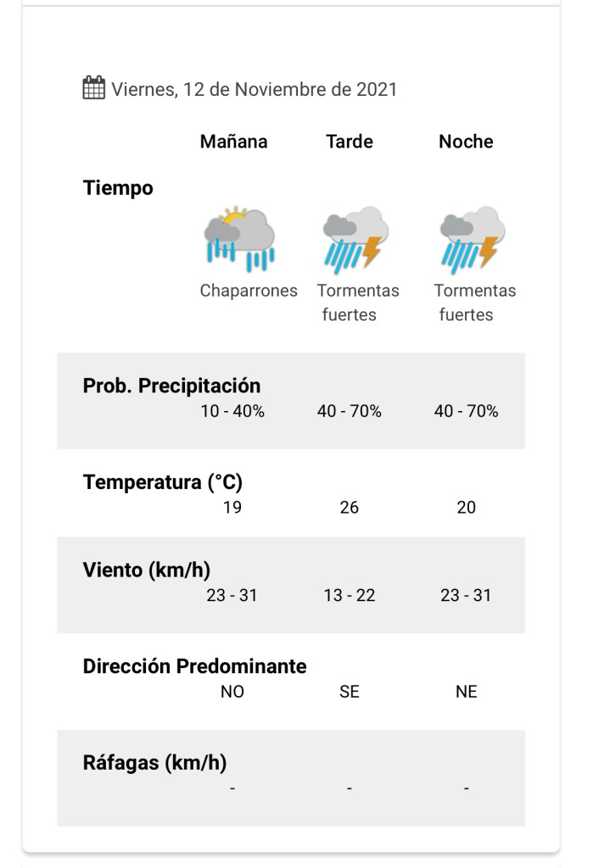This screenshot has width=593, height=868.
Task: Click the Noche thunderstorm weather icon
Action: [472, 239]
